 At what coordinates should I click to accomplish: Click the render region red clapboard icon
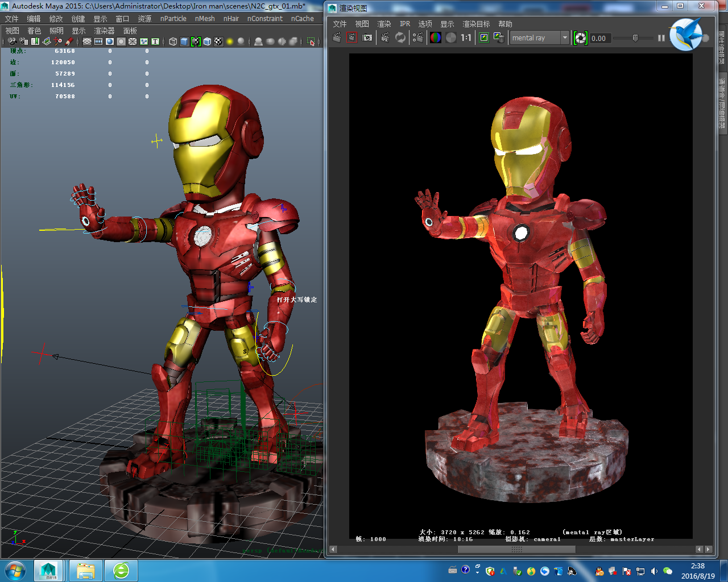point(351,38)
